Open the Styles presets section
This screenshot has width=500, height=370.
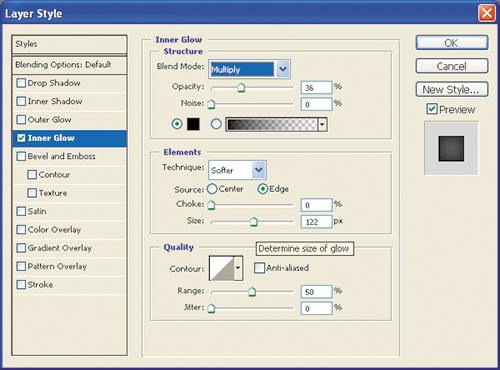69,44
